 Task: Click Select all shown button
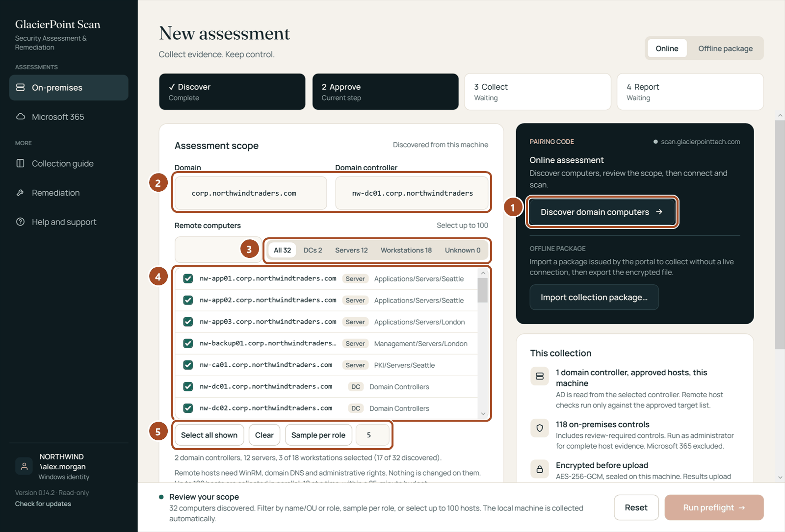coord(209,435)
